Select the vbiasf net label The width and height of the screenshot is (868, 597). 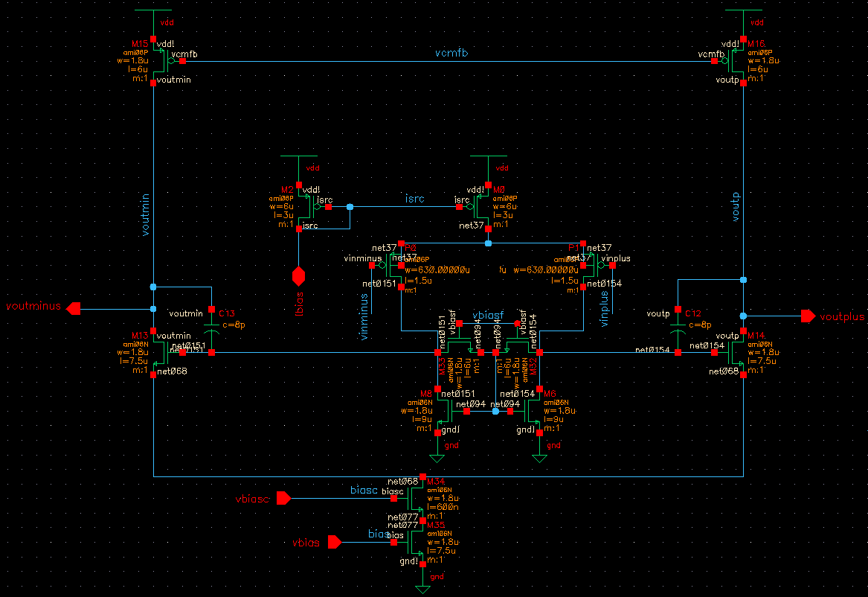point(488,314)
